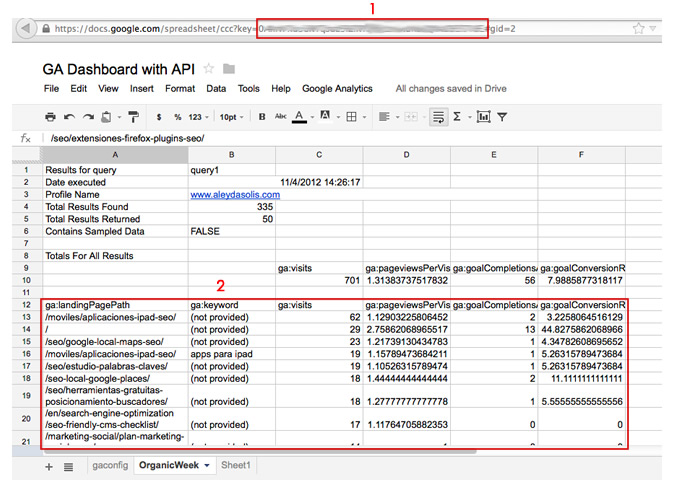The width and height of the screenshot is (674, 491).
Task: Open the 10pt font size dropdown
Action: [x=231, y=117]
